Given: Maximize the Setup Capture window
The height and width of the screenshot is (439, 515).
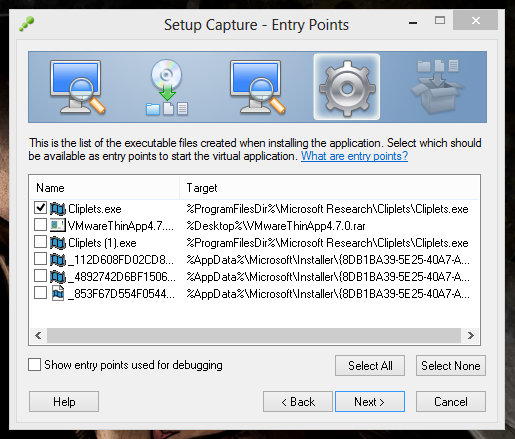Looking at the screenshot, I should 440,21.
